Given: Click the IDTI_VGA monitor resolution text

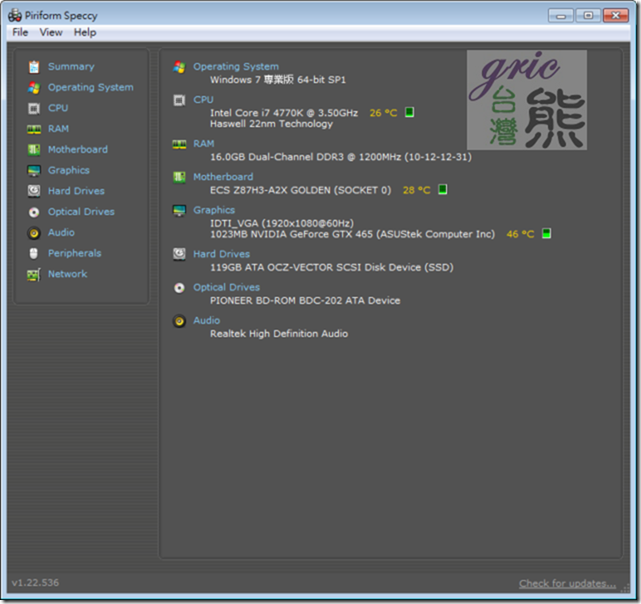Looking at the screenshot, I should 282,223.
